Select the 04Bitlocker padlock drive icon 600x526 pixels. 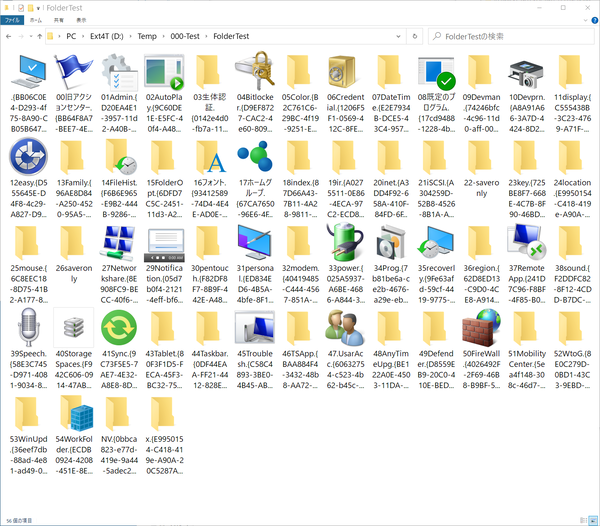pyautogui.click(x=255, y=71)
